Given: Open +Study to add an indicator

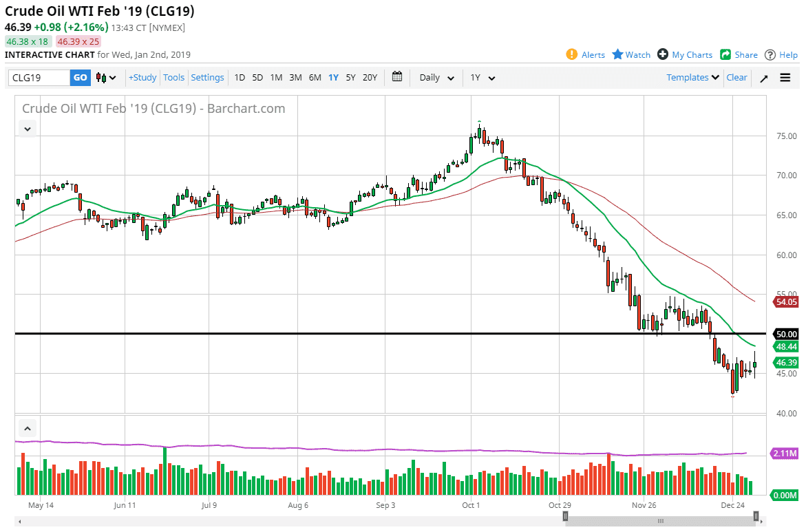Looking at the screenshot, I should point(142,77).
